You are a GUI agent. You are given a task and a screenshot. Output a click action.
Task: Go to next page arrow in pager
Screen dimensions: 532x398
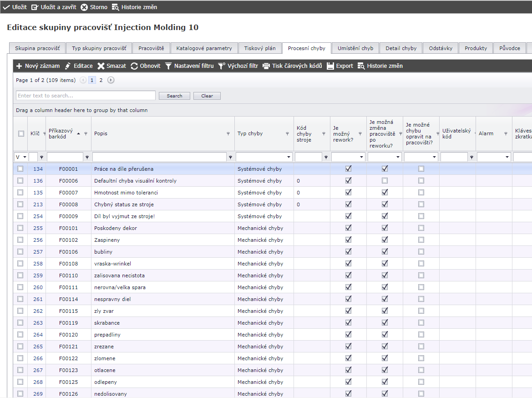pos(111,80)
